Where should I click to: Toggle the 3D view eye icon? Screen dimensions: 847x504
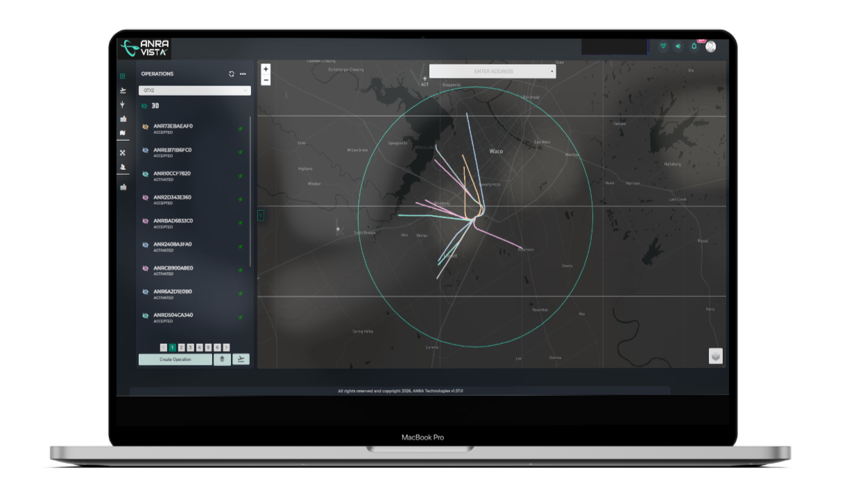(x=144, y=106)
